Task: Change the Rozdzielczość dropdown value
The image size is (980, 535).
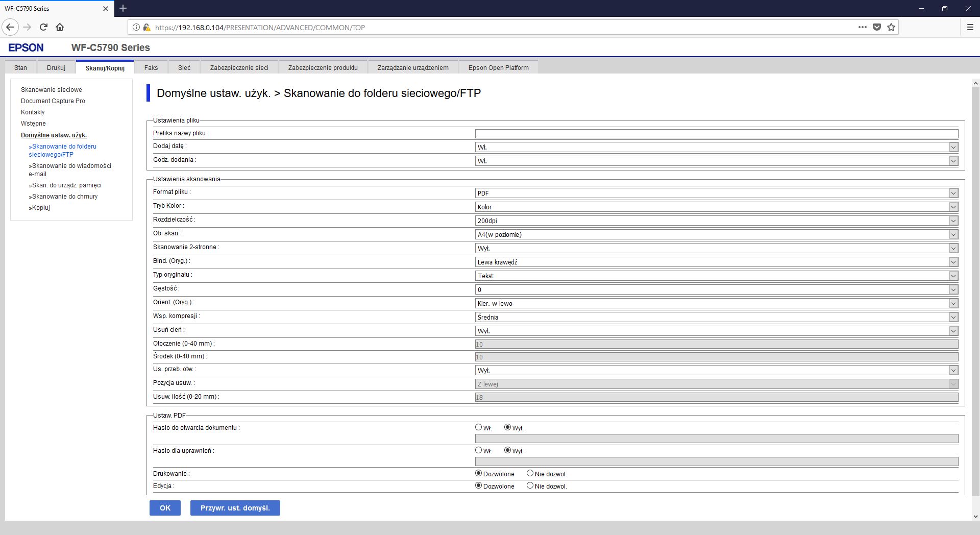Action: click(717, 221)
